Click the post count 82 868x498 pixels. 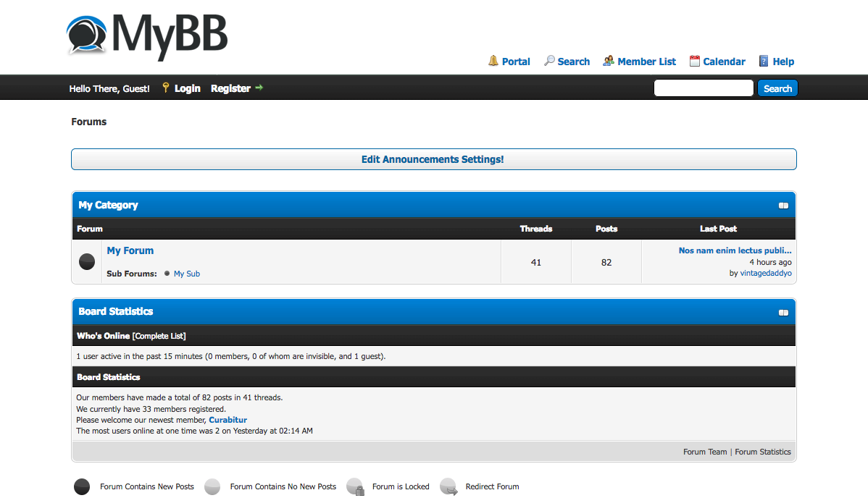click(606, 262)
